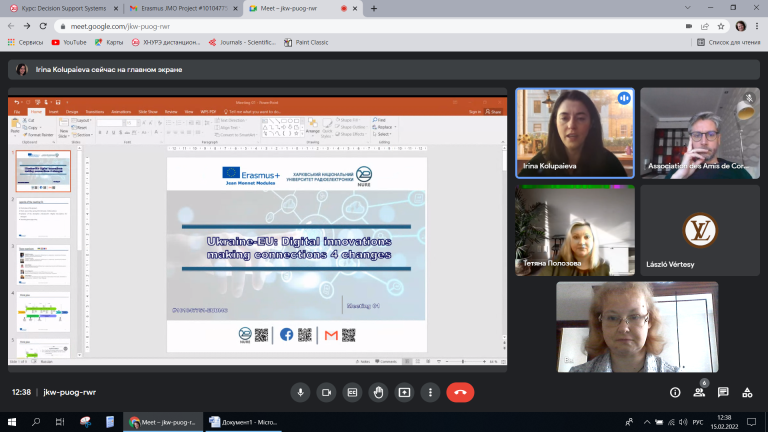Raise your hand in the meeting
This screenshot has height=432, width=768.
(378, 392)
